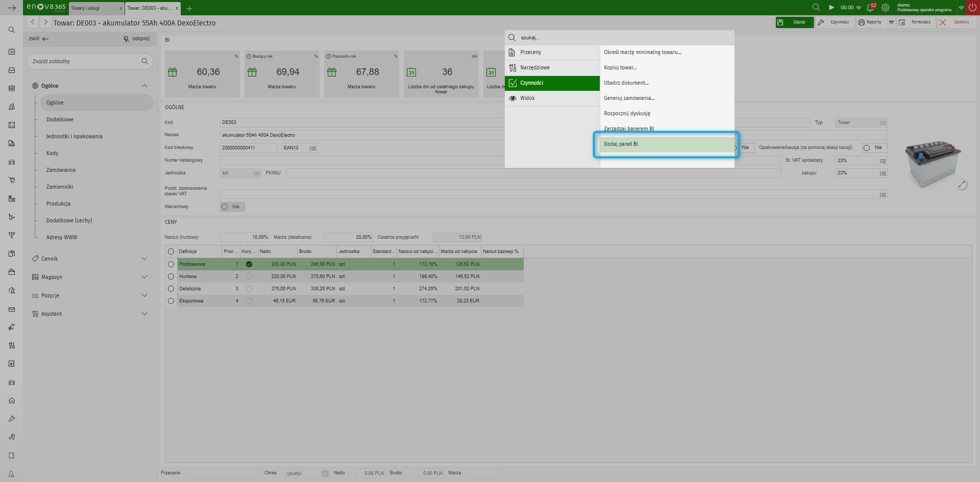Add a new tab with plus
The image size is (980, 482).
[x=189, y=9]
